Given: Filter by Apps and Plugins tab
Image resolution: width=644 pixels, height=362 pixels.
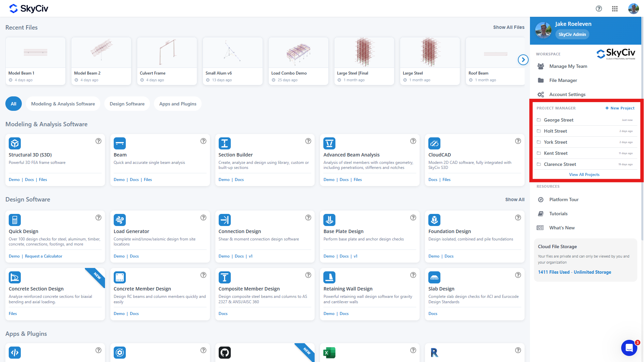Looking at the screenshot, I should (x=178, y=104).
